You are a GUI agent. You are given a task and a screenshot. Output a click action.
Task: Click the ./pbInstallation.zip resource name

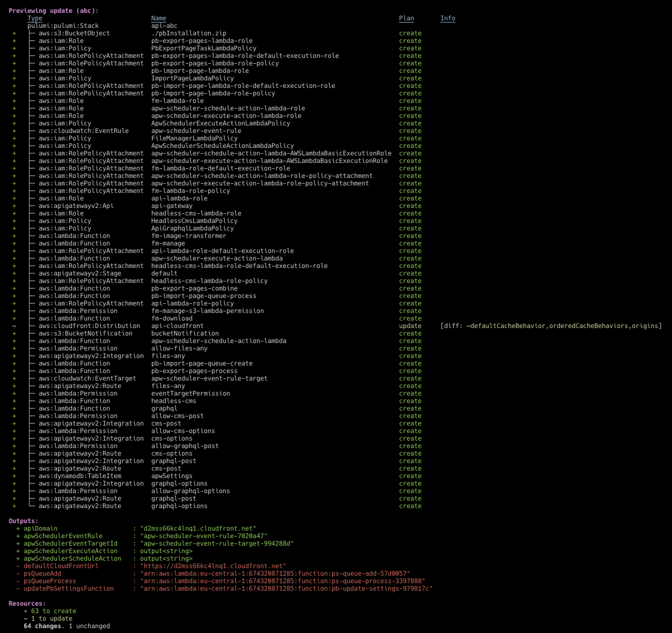[x=189, y=33]
